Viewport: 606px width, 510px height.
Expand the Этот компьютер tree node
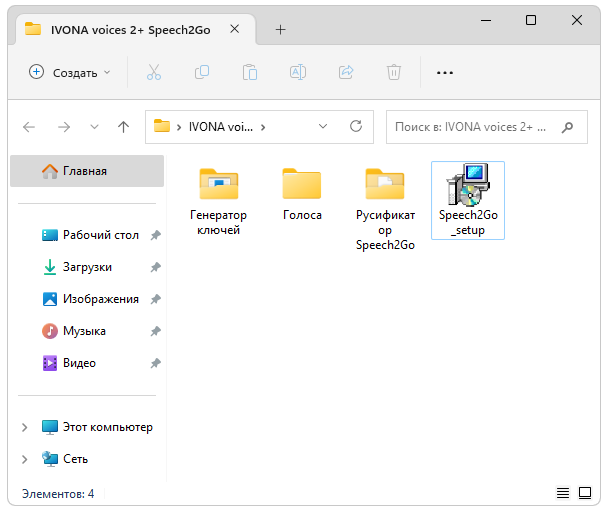tap(24, 427)
